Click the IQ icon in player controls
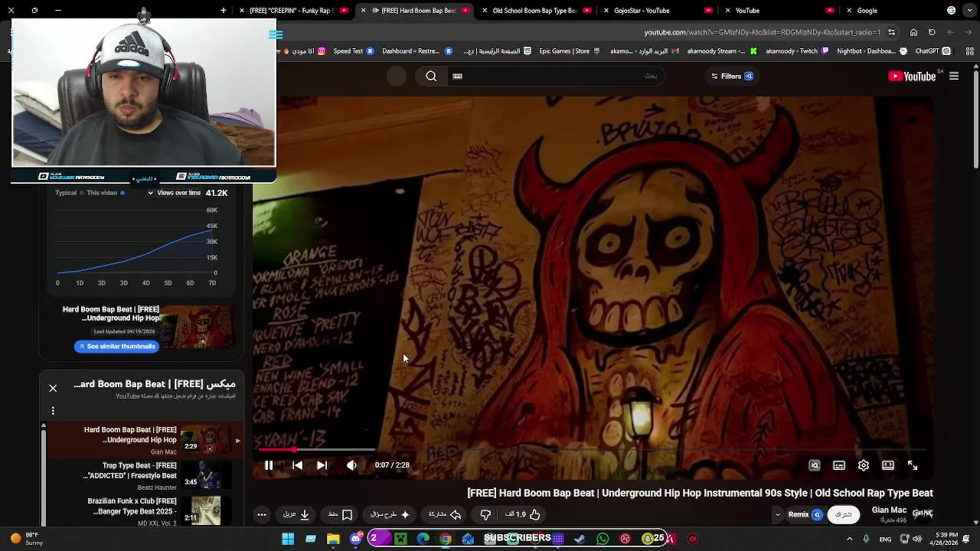Screen dimensions: 980x551 [815, 465]
